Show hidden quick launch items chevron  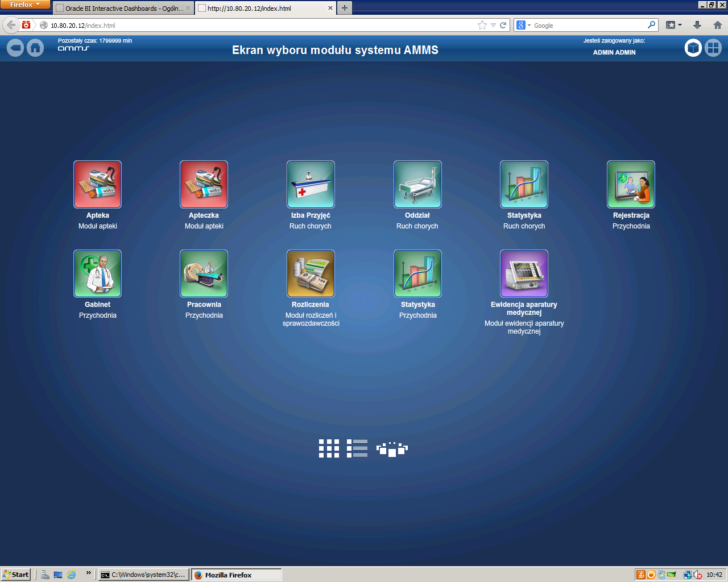(x=88, y=573)
